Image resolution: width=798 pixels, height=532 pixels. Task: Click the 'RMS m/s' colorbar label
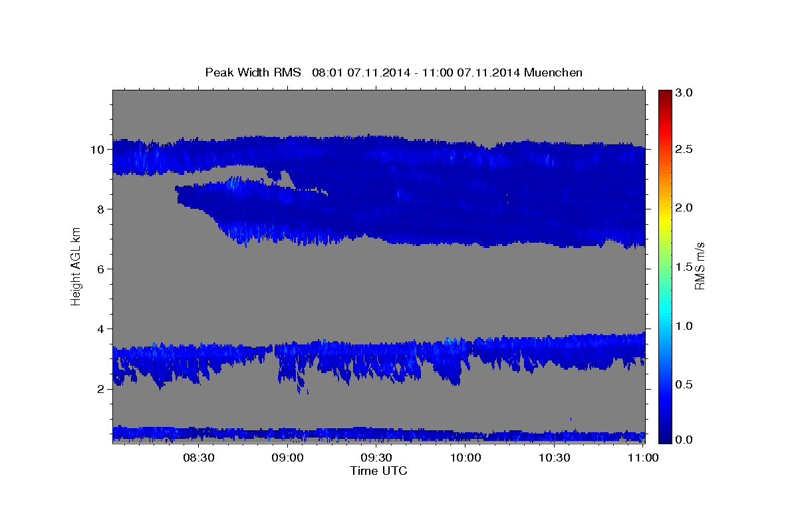pyautogui.click(x=700, y=266)
